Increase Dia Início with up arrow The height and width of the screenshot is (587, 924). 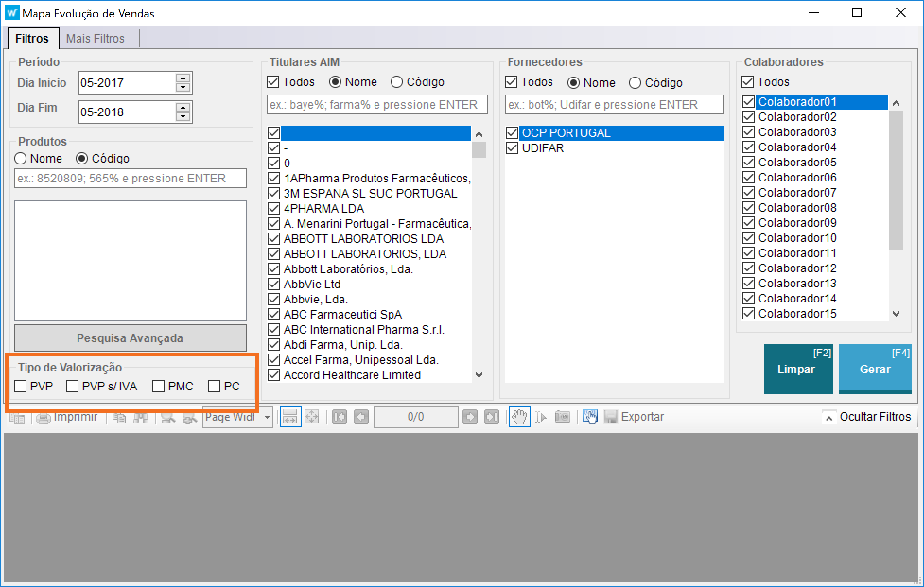[x=183, y=78]
